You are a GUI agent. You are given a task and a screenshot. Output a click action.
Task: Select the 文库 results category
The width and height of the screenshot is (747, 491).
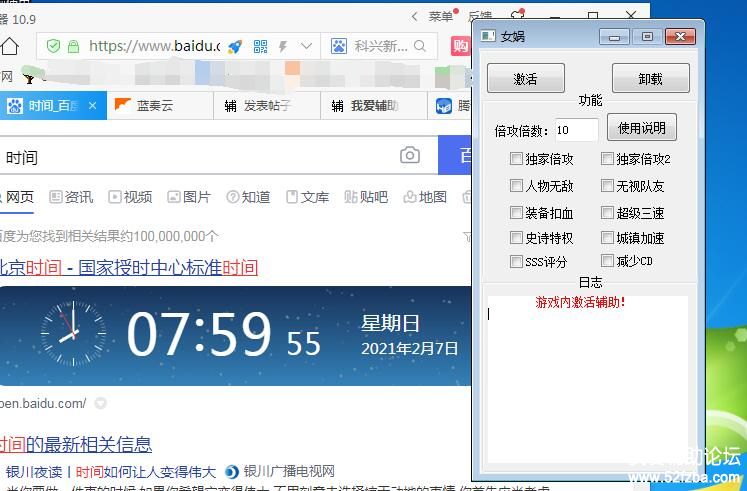tap(307, 197)
